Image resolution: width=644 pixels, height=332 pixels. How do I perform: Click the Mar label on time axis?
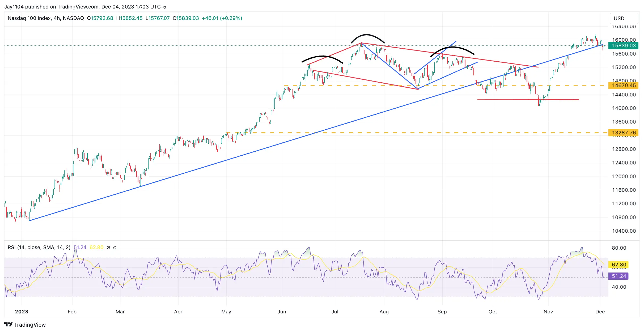120,312
